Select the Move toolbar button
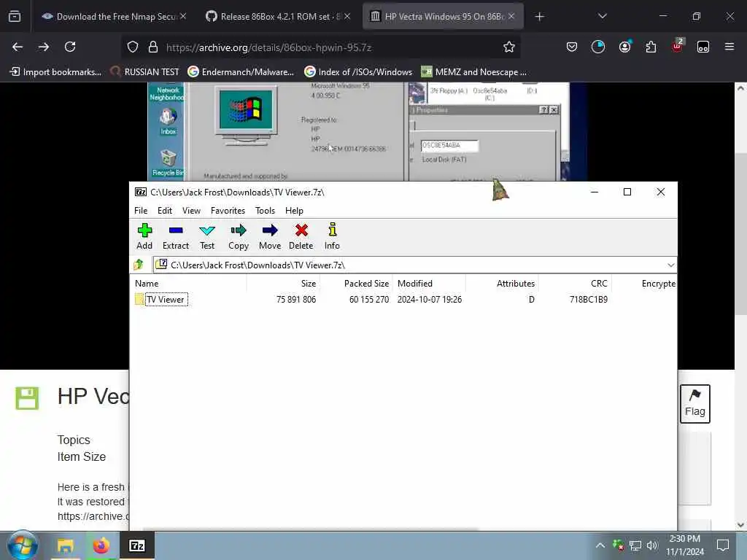This screenshot has height=560, width=747. [x=270, y=236]
